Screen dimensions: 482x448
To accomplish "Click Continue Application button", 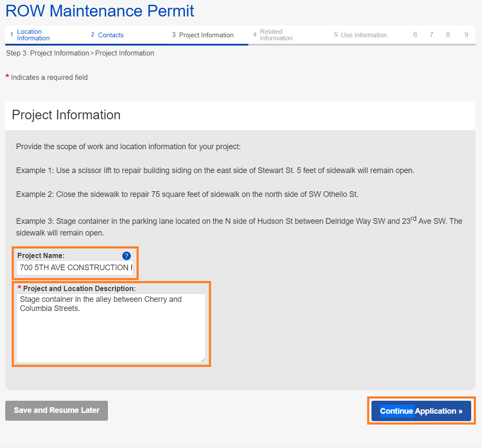I will click(x=421, y=411).
